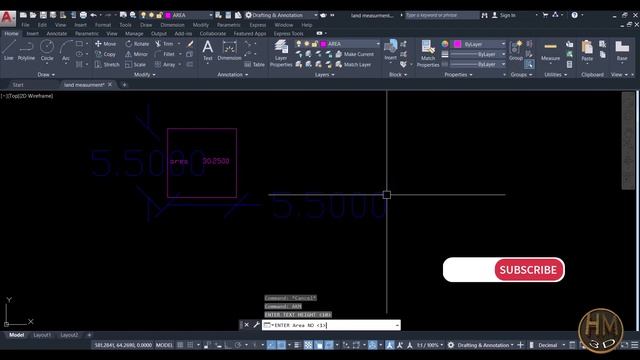Select the Circle tool
Image resolution: width=640 pixels, height=360 pixels.
pos(47,51)
